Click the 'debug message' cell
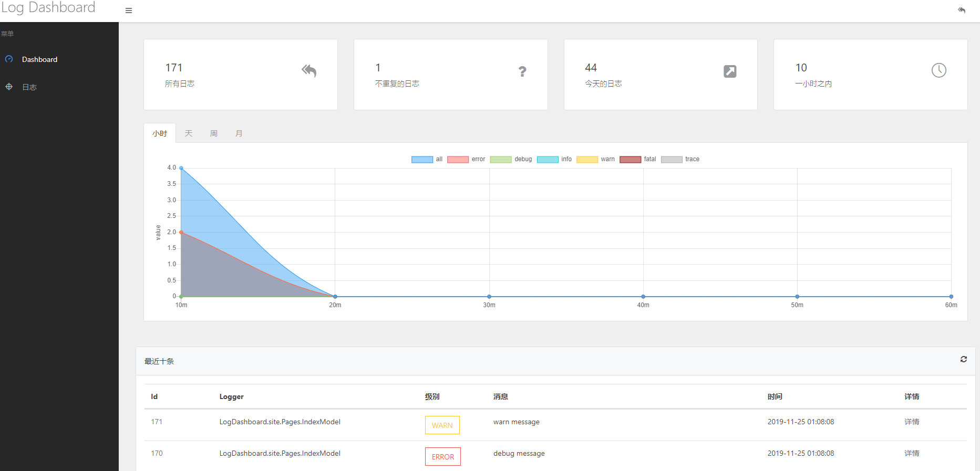 tap(519, 453)
